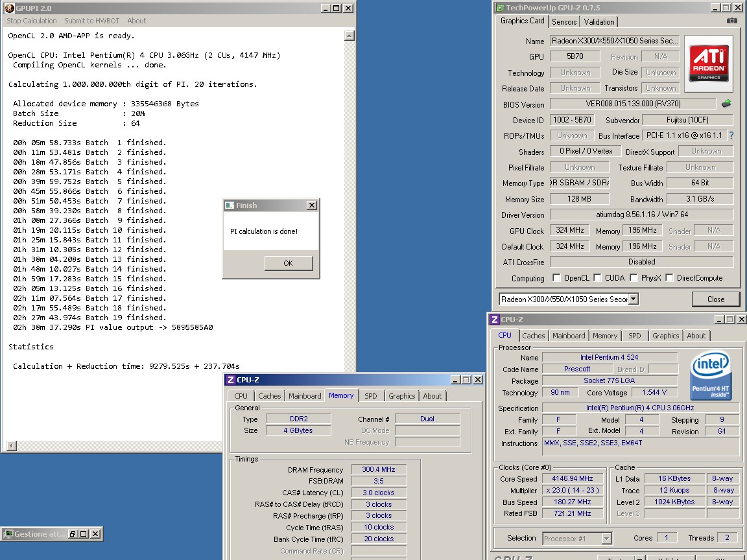Open the Processor #1 selection dropdown

point(606,539)
